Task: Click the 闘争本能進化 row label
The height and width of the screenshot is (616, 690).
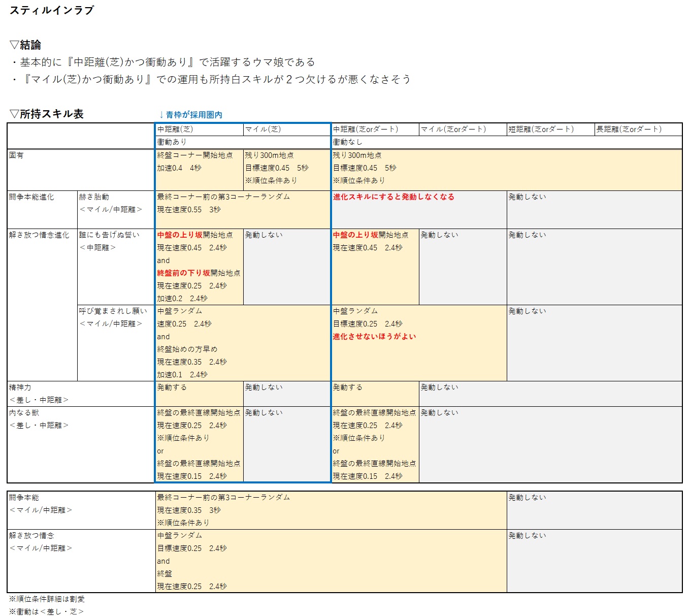Action: [x=31, y=197]
